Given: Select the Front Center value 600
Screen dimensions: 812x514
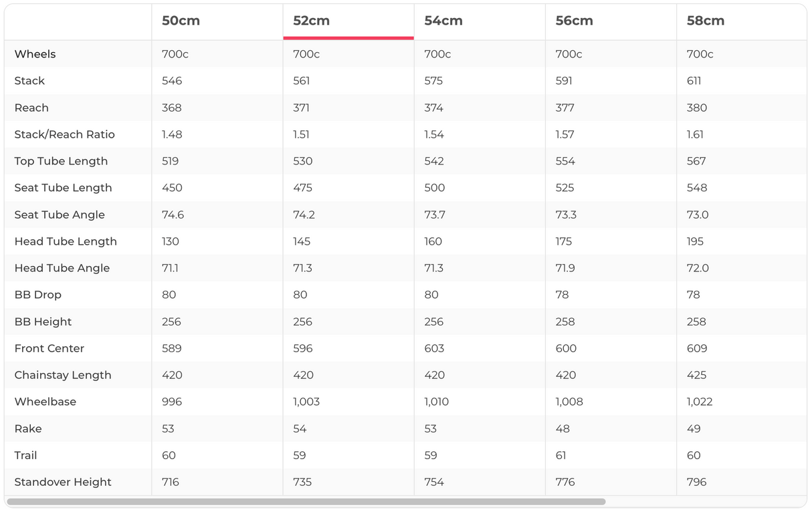Looking at the screenshot, I should [x=566, y=348].
